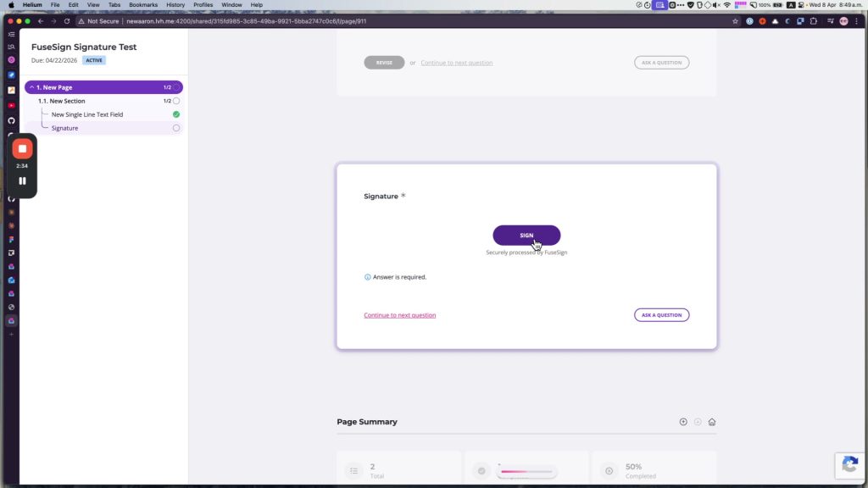Click New Section status circle

coord(176,101)
